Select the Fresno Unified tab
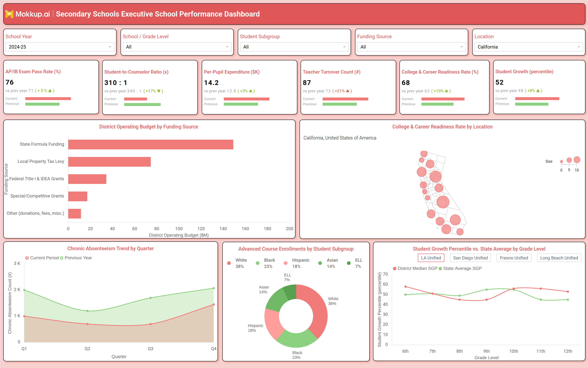Image resolution: width=588 pixels, height=368 pixels. pyautogui.click(x=514, y=258)
